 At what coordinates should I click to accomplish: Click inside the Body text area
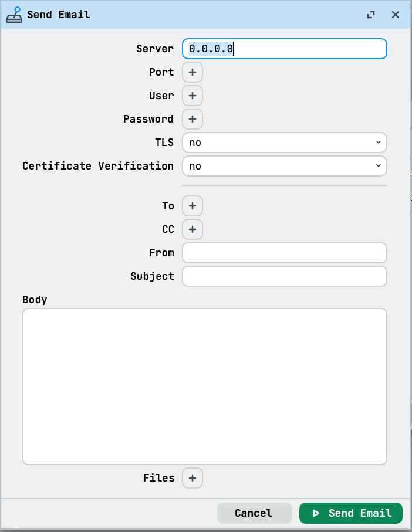point(205,387)
